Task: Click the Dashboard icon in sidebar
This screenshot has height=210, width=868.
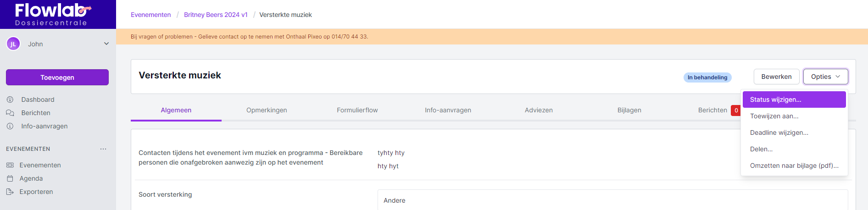Action: pos(10,99)
